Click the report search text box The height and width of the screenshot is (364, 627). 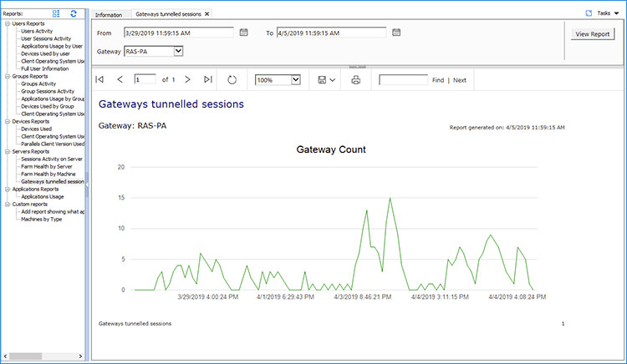pos(403,80)
